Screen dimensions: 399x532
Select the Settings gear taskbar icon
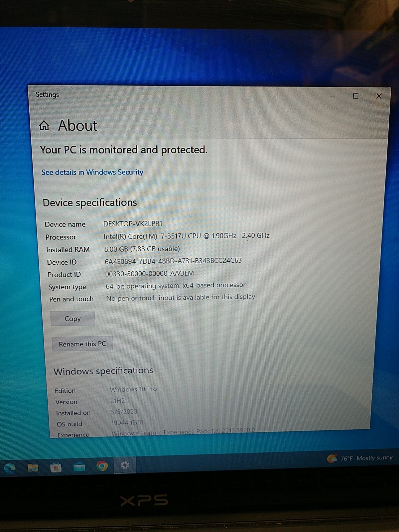(125, 465)
